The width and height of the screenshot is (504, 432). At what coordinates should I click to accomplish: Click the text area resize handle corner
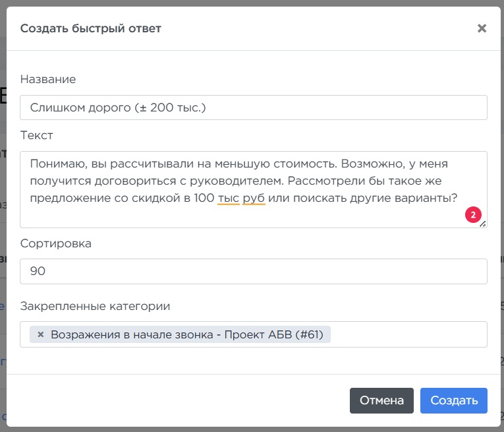coord(483,224)
